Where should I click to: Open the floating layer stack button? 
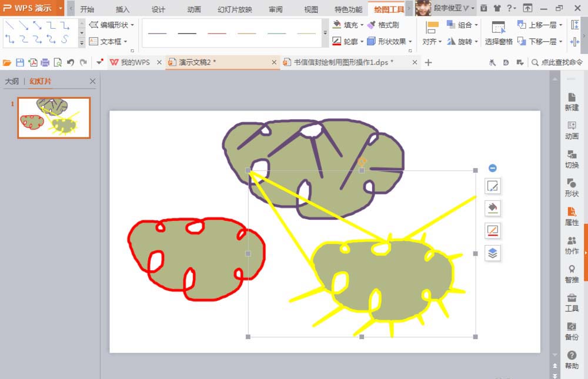pos(493,253)
